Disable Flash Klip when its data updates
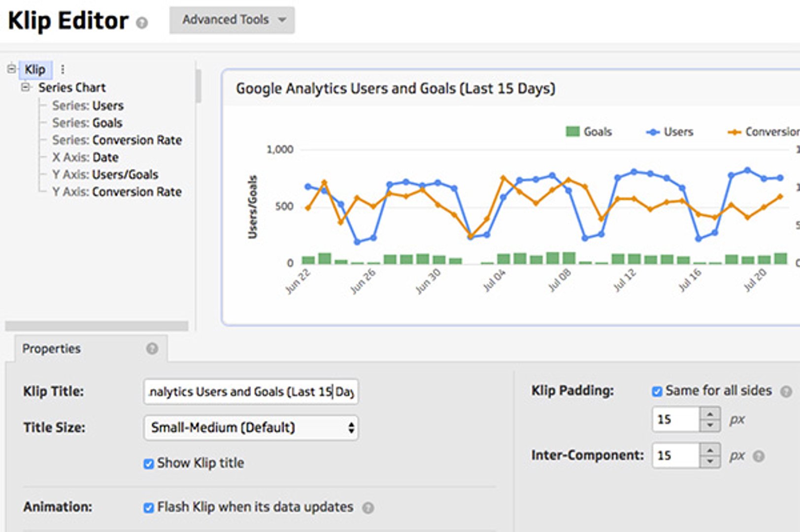This screenshot has height=532, width=800. coord(148,508)
